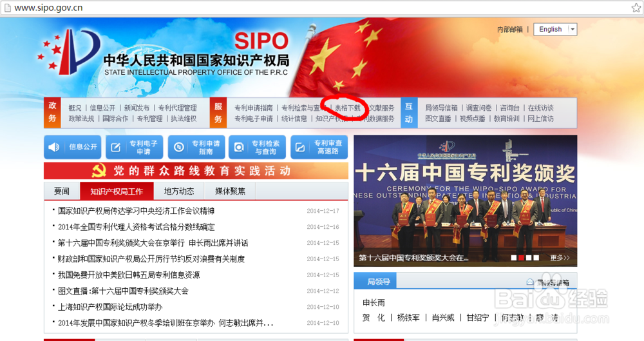The image size is (644, 341).
Task: Open 图文直播 in the 互动 menu
Action: [438, 119]
